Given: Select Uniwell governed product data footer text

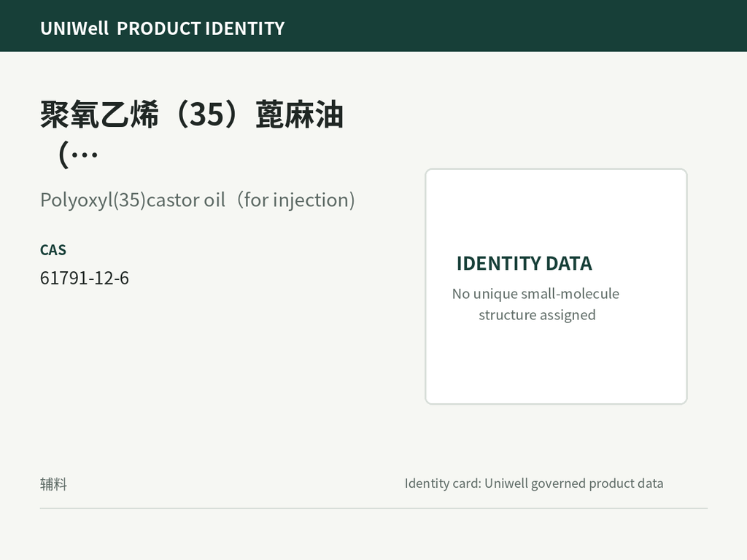Looking at the screenshot, I should [573, 483].
